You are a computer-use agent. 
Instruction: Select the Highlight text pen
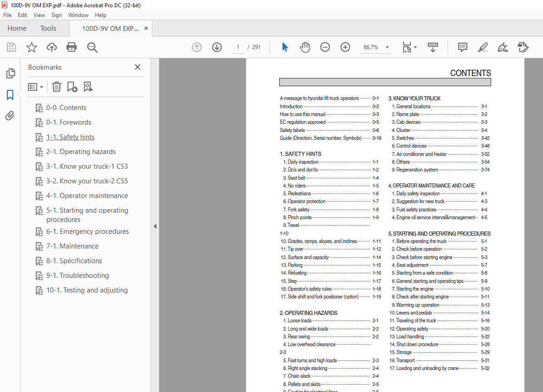click(x=483, y=47)
